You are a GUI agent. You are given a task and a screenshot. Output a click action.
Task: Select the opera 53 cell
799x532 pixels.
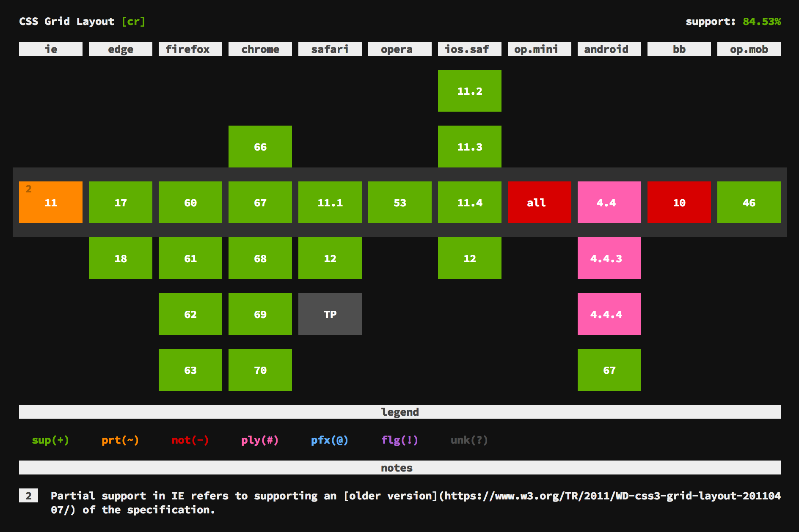pyautogui.click(x=400, y=202)
